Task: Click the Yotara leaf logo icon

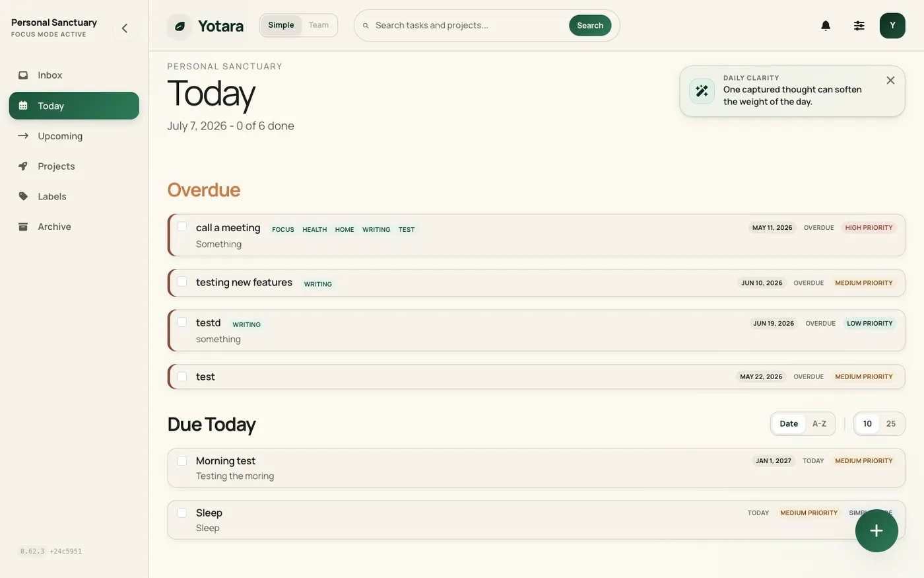Action: tap(180, 26)
